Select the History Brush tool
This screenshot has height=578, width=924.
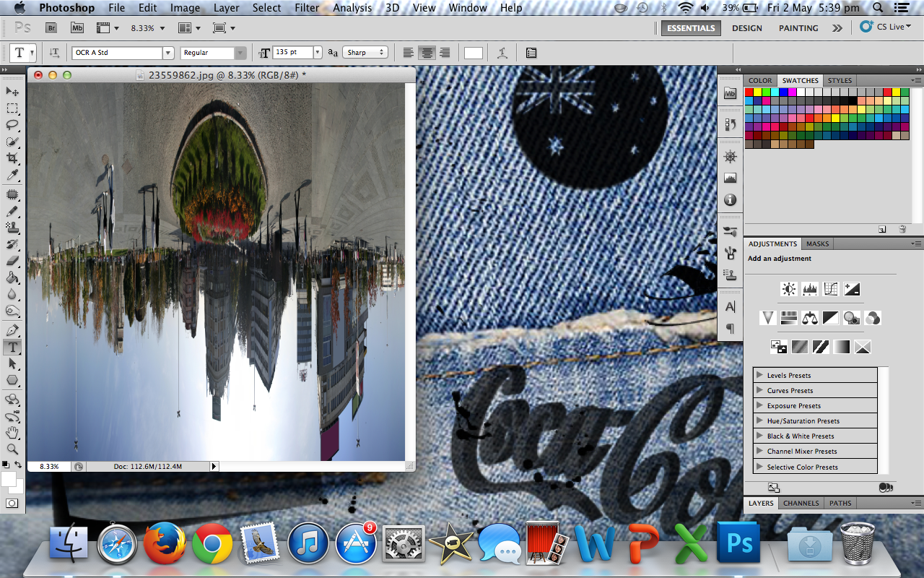point(12,244)
